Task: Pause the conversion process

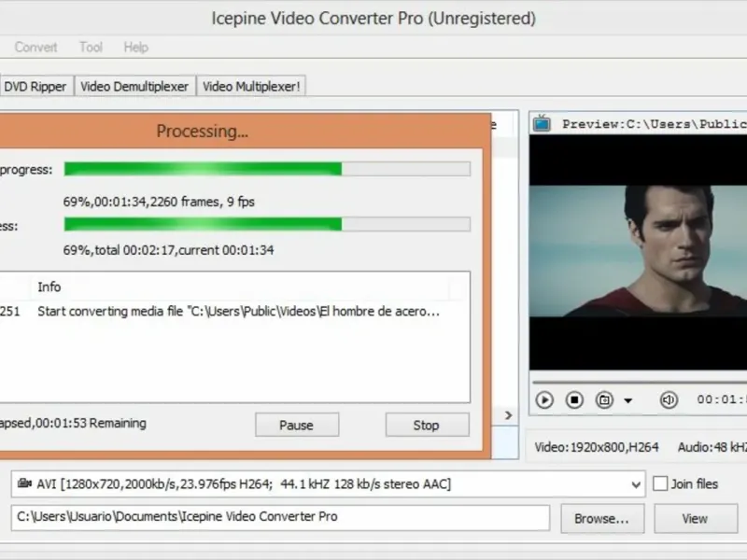Action: tap(297, 425)
